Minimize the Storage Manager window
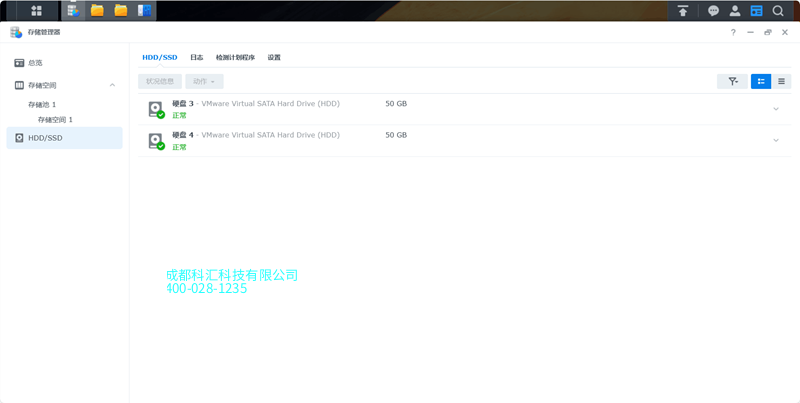 click(751, 32)
